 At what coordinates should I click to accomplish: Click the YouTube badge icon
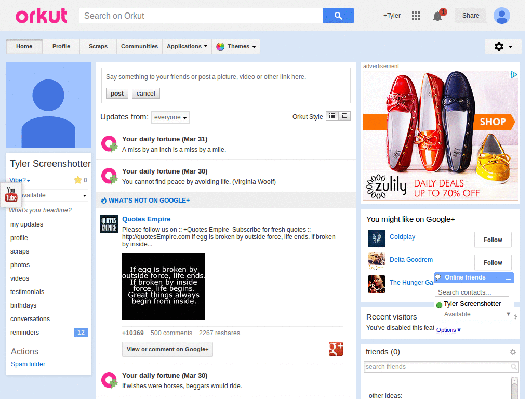click(x=11, y=195)
